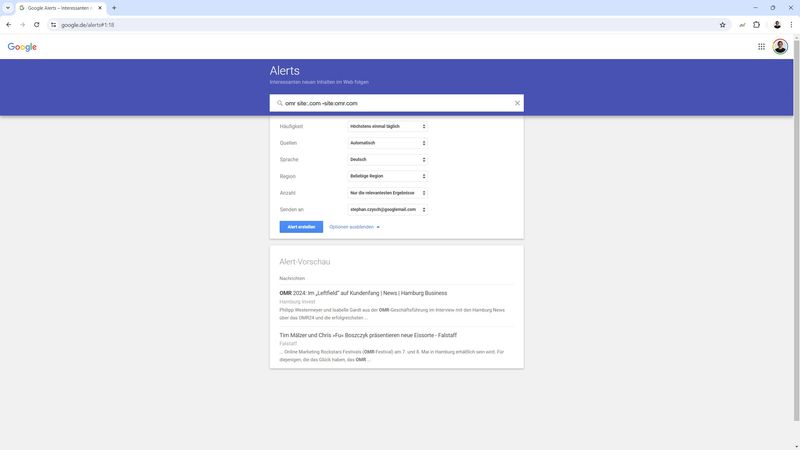Image resolution: width=800 pixels, height=450 pixels.
Task: Click the Senden an label
Action: click(291, 209)
